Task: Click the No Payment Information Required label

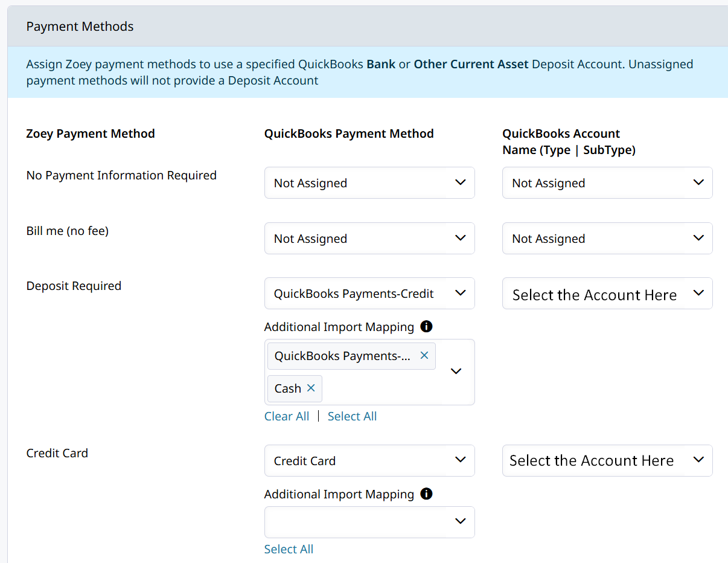Action: (x=121, y=175)
